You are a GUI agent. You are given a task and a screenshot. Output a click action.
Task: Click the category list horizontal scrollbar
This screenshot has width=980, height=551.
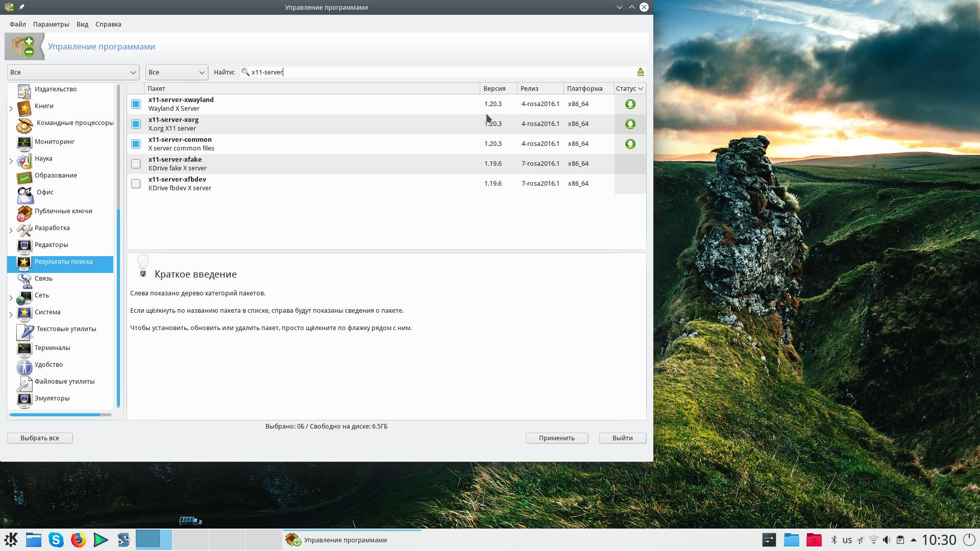tap(55, 415)
